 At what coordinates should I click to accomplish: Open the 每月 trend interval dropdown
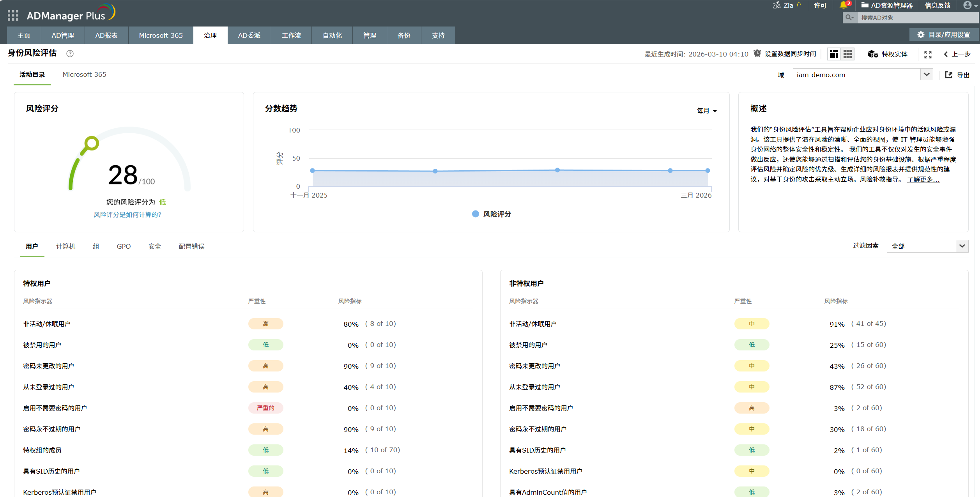(x=707, y=111)
